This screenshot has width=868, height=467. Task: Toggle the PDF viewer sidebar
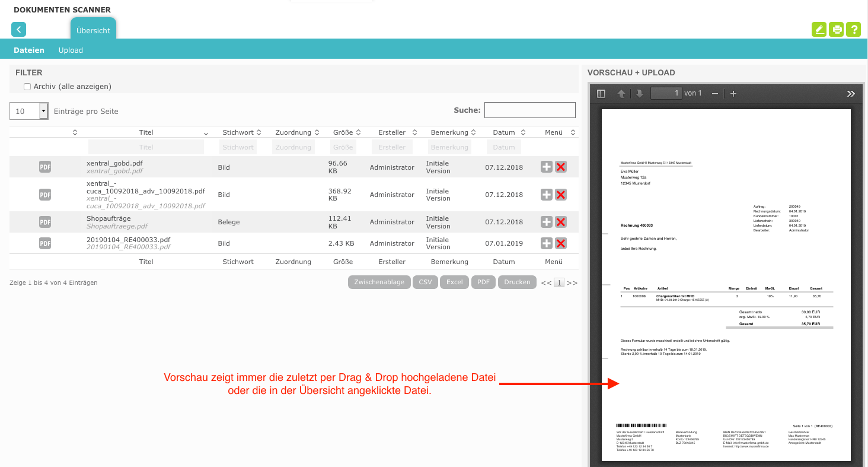click(x=601, y=94)
